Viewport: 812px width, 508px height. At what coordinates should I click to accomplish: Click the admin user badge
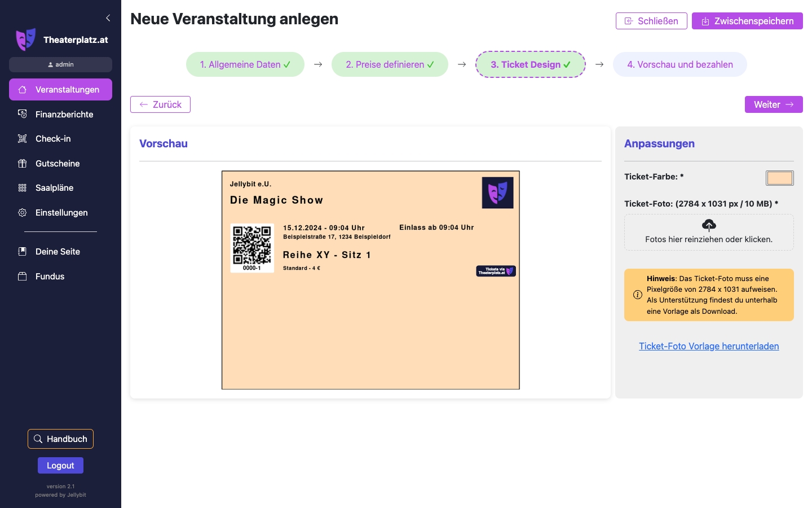pos(60,64)
